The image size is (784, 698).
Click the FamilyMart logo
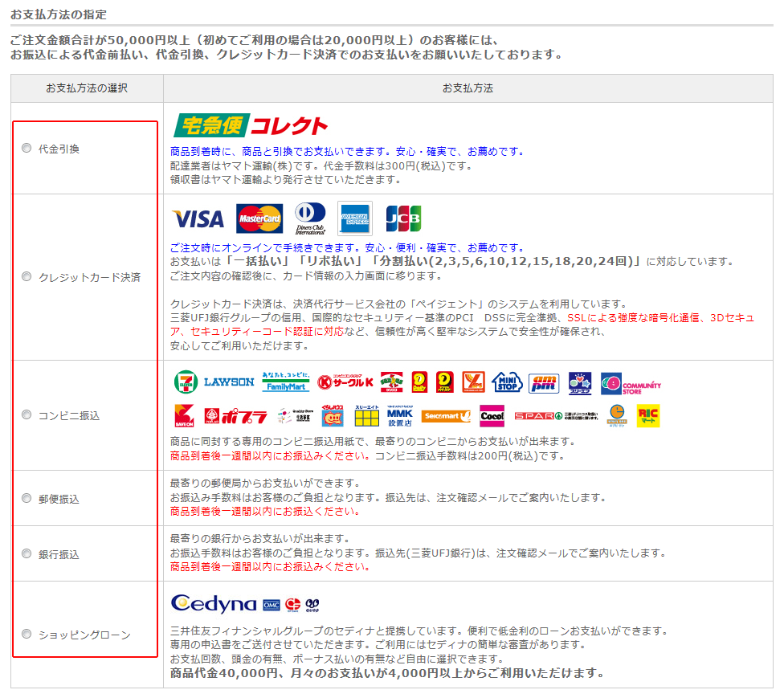pos(285,382)
